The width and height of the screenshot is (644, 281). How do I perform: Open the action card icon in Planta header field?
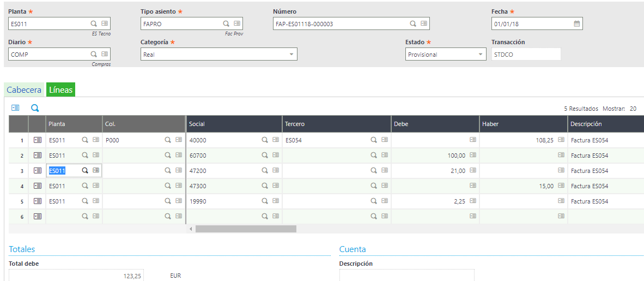(104, 23)
